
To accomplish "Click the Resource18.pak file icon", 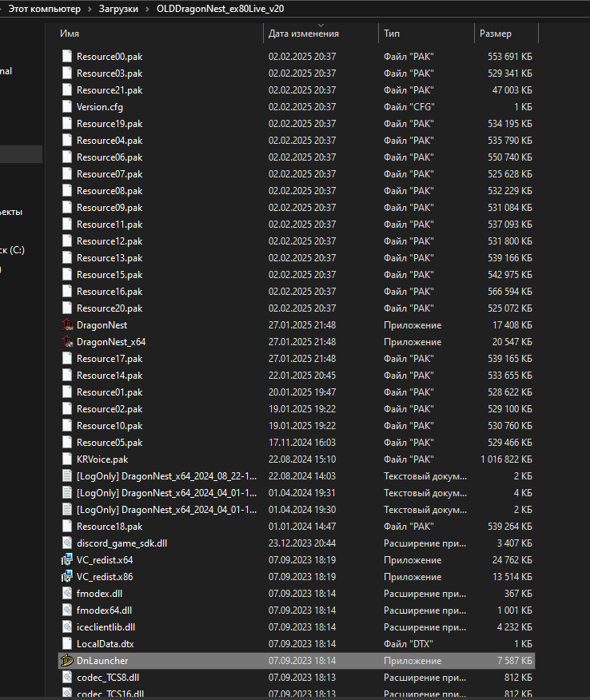I will pyautogui.click(x=67, y=527).
